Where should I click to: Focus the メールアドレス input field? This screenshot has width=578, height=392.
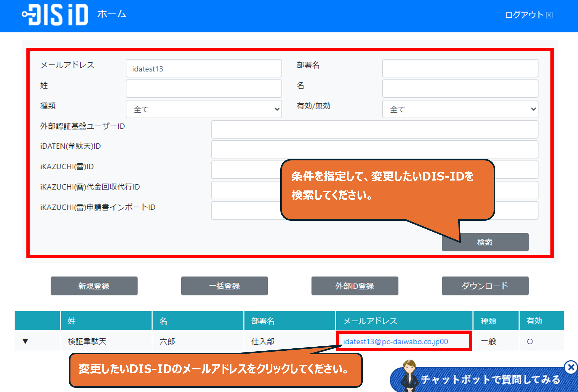[204, 68]
